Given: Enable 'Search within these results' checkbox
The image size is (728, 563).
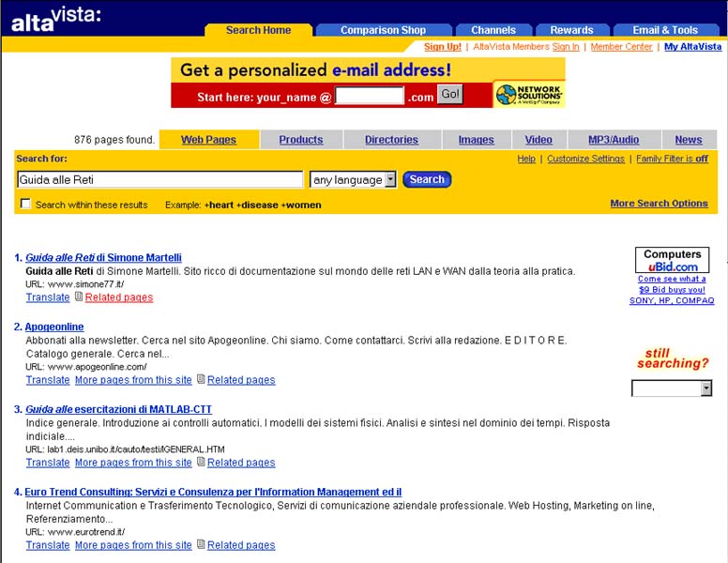Looking at the screenshot, I should 25,204.
